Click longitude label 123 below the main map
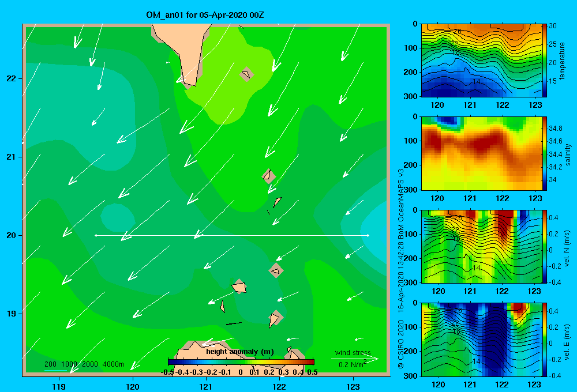 [353, 386]
